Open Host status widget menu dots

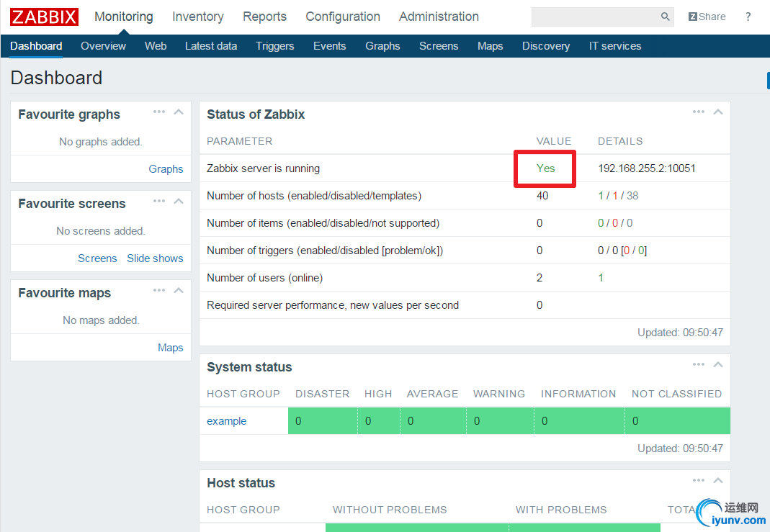699,480
